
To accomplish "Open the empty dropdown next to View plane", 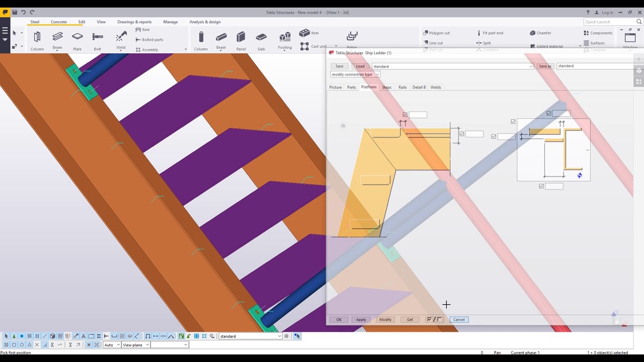I will point(170,344).
